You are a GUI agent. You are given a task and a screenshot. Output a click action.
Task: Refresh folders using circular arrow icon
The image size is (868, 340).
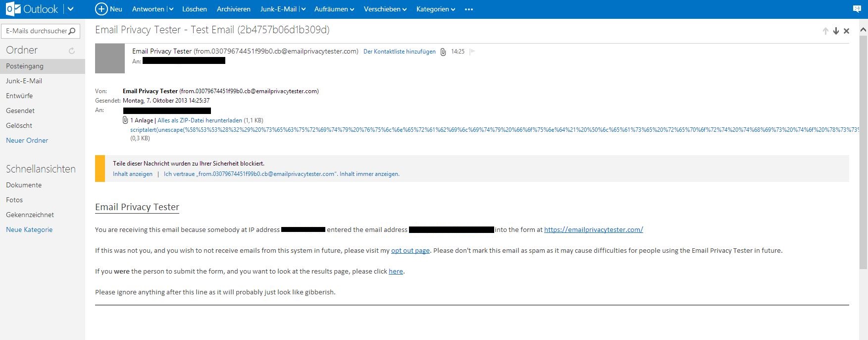(x=72, y=51)
